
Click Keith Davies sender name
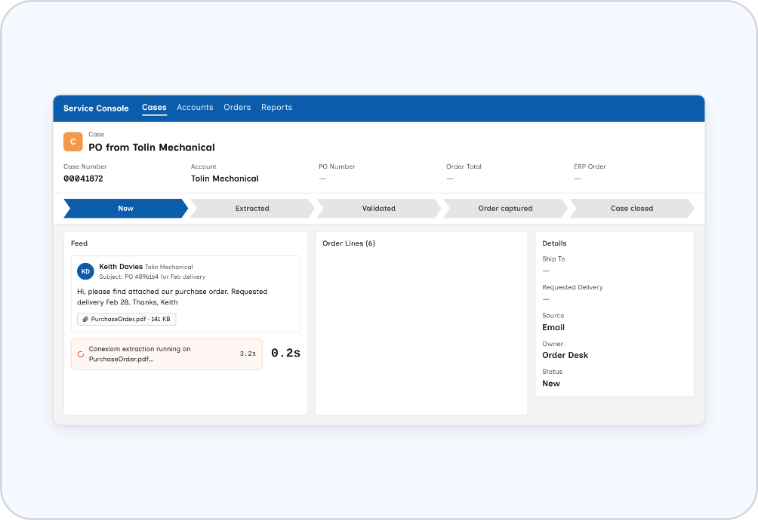(121, 266)
